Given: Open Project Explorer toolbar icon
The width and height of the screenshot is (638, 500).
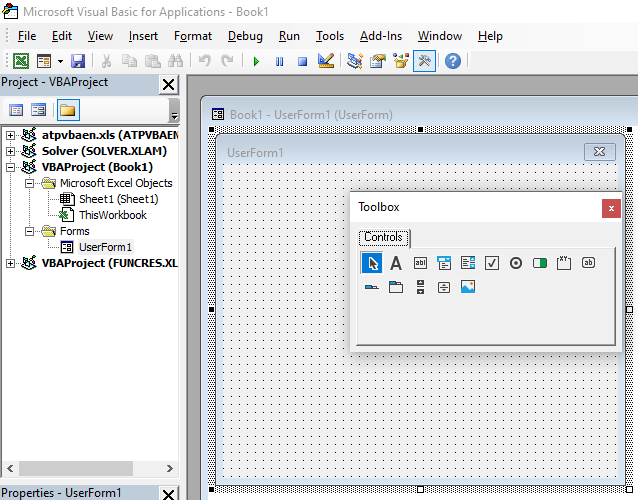Looking at the screenshot, I should click(x=355, y=61).
